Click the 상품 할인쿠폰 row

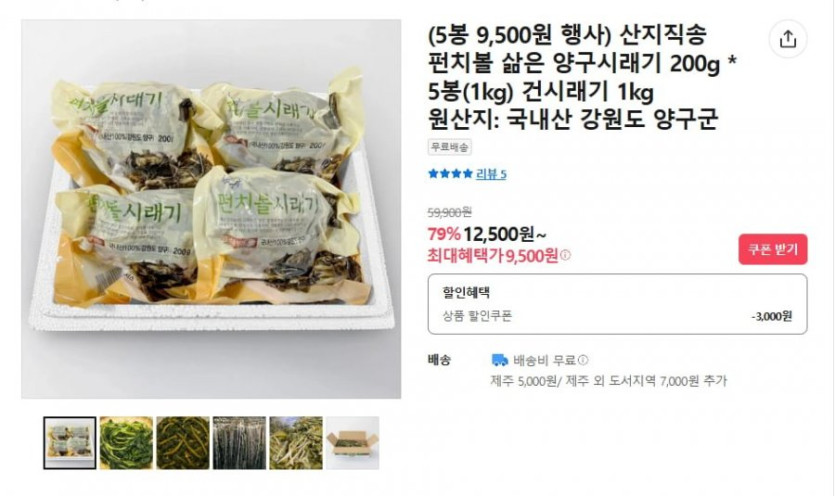tap(617, 316)
